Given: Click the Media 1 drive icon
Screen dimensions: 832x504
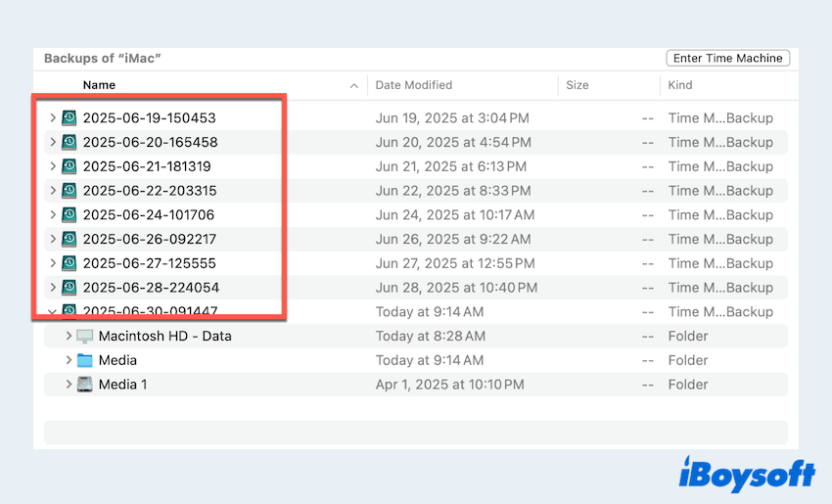Looking at the screenshot, I should point(85,385).
